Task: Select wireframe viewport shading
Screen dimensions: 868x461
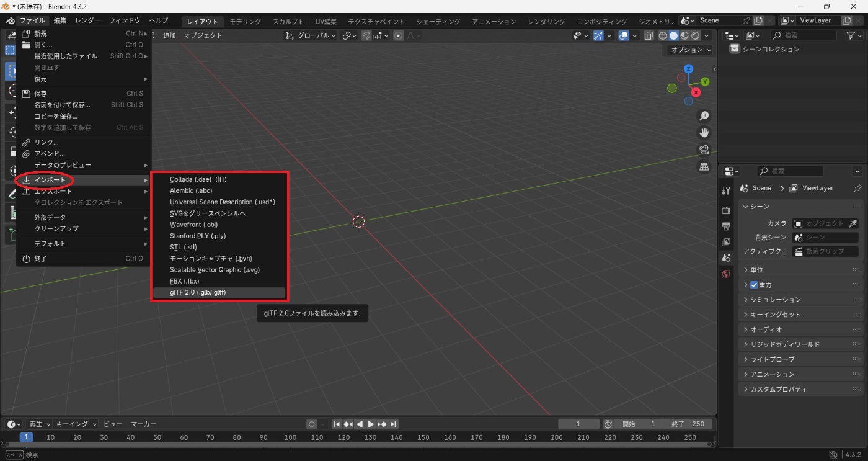Action: (x=663, y=36)
